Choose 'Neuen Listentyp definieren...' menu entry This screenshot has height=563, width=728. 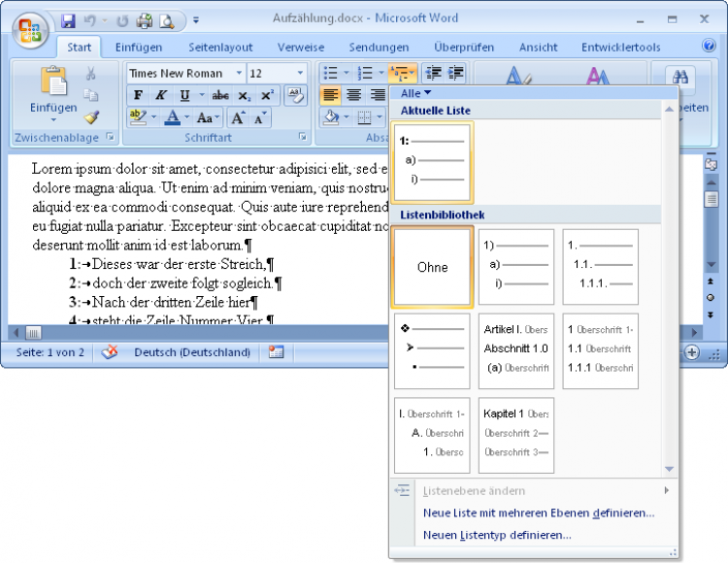click(x=497, y=535)
